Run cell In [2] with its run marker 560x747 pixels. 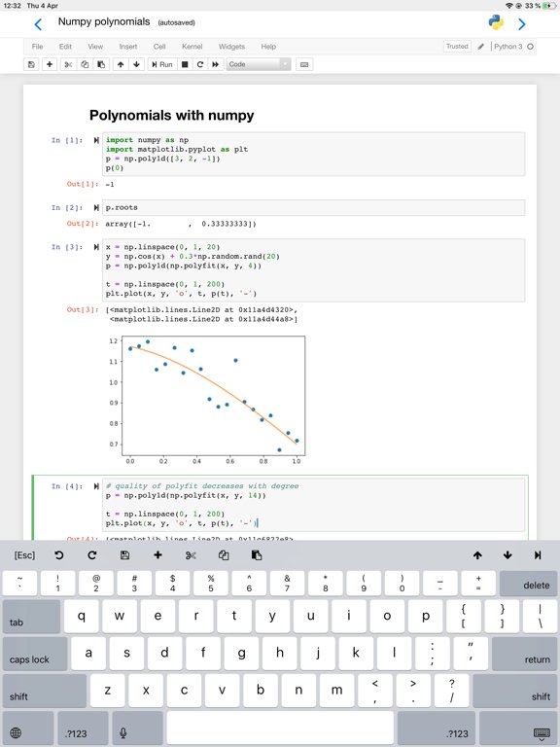(96, 208)
